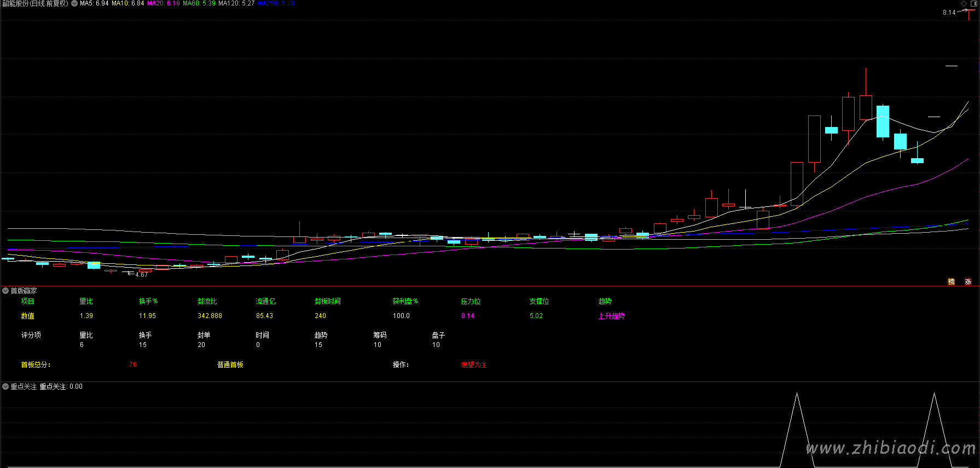Click the red 涨 marker icon
980x468 pixels.
tap(968, 281)
